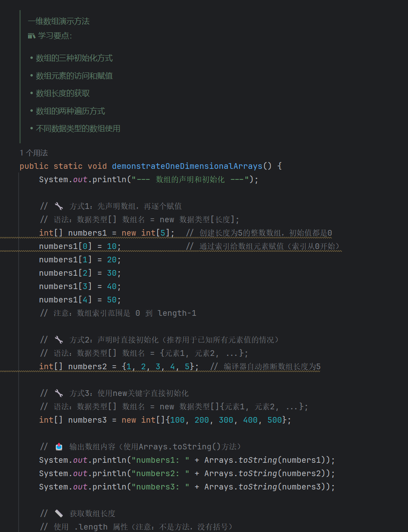Click value 300 in numbers3 initializer
The image size is (408, 532).
pos(226,420)
